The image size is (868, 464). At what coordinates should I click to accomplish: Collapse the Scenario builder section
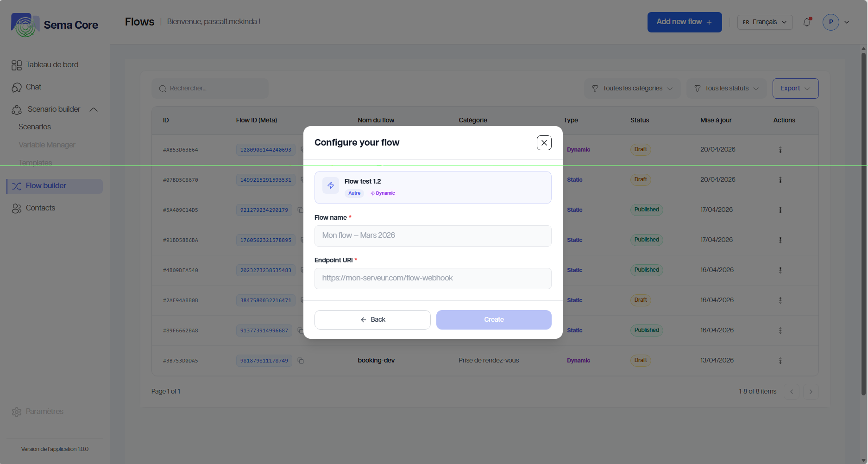(x=94, y=109)
